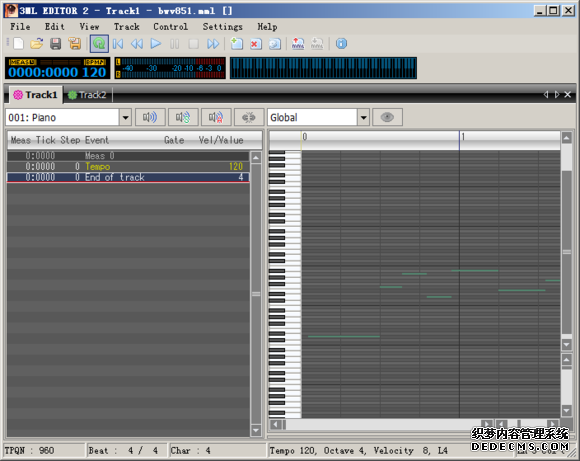
Task: Create a new file with blank page icon
Action: click(18, 44)
